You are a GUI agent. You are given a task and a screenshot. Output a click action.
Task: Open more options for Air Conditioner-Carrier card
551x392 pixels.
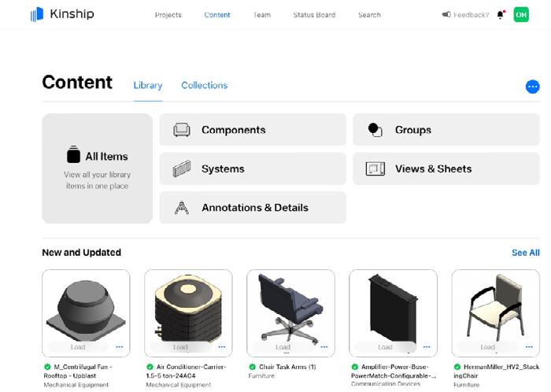point(222,346)
